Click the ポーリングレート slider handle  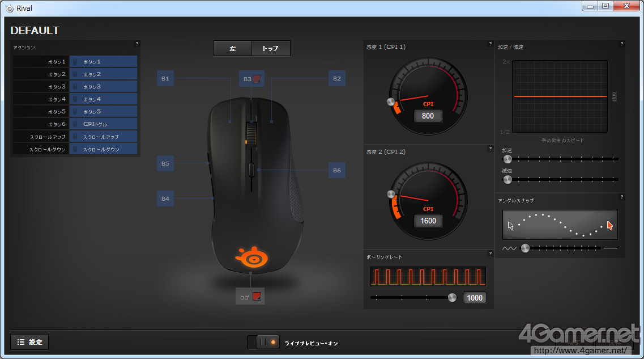tap(452, 298)
